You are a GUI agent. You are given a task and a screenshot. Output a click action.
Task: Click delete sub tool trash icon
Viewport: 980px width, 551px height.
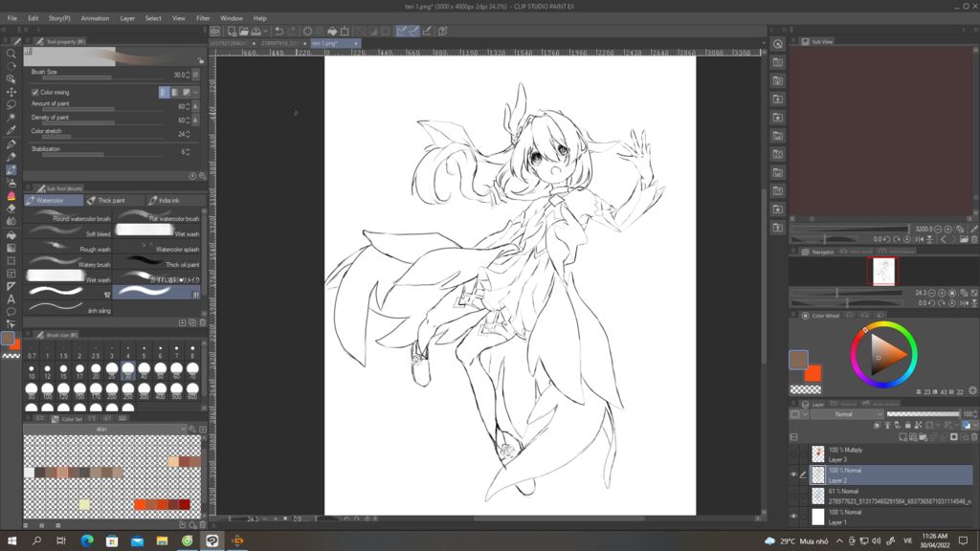[x=203, y=323]
